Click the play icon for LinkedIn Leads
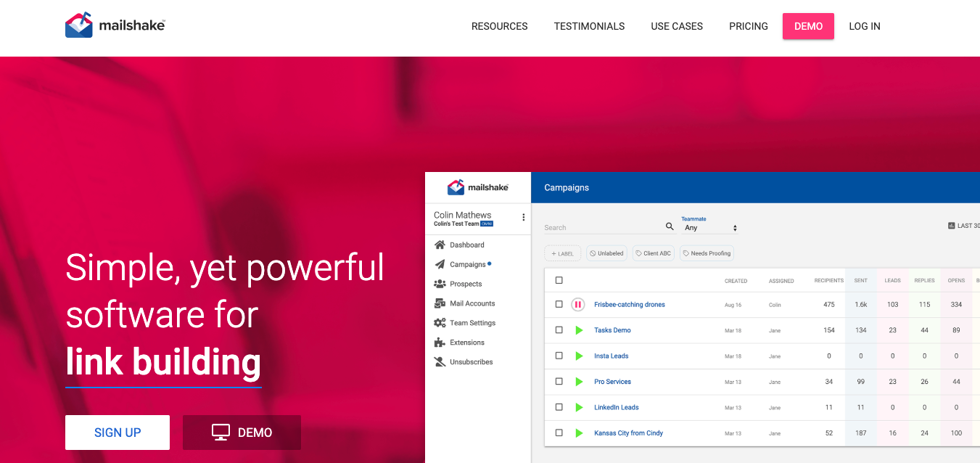This screenshot has height=463, width=980. 579,408
